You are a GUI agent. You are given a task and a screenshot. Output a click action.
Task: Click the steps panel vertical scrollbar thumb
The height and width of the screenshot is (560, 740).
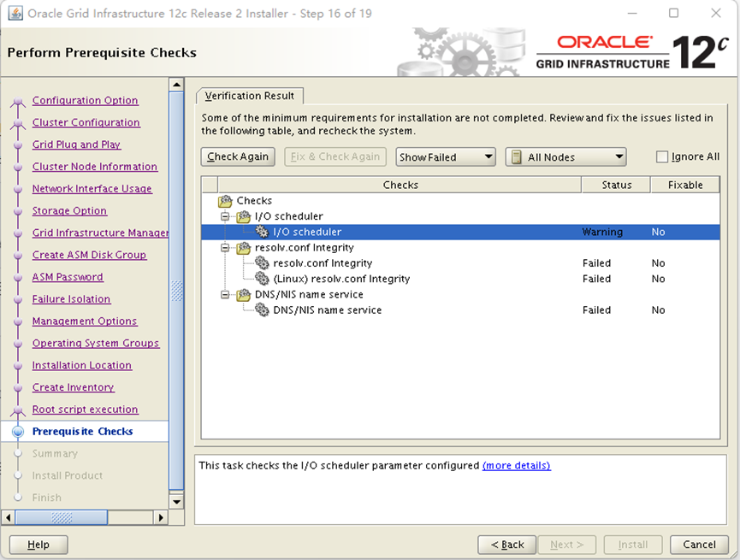[x=176, y=291]
